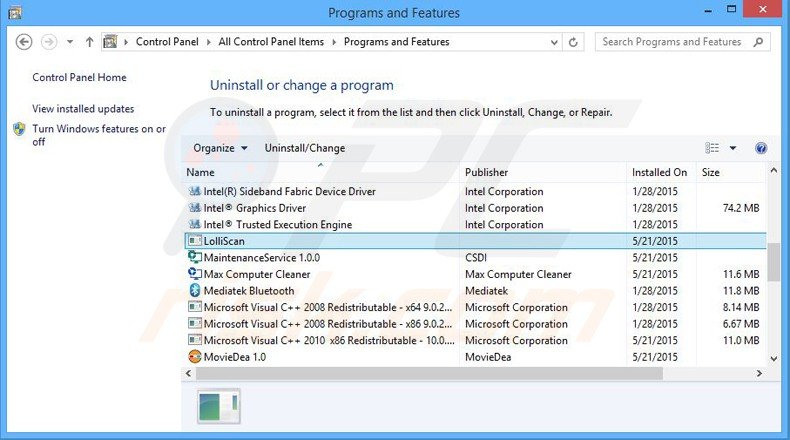The width and height of the screenshot is (790, 440).
Task: Open Control Panel Home link
Action: 80,78
